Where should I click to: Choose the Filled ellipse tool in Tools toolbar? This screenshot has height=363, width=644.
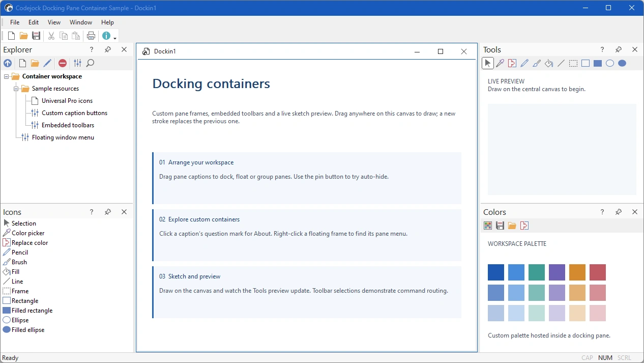coord(622,63)
